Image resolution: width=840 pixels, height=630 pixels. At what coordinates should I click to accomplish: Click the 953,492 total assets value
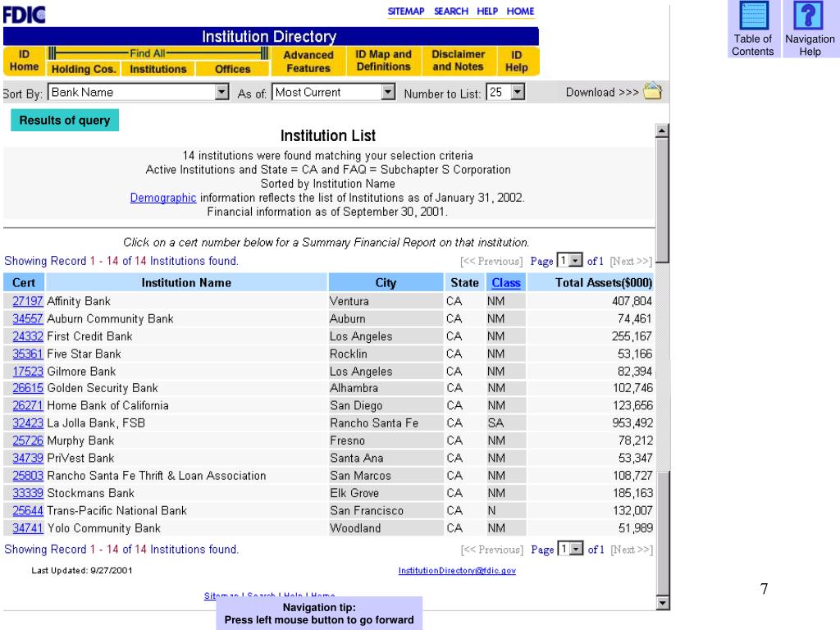[x=632, y=423]
